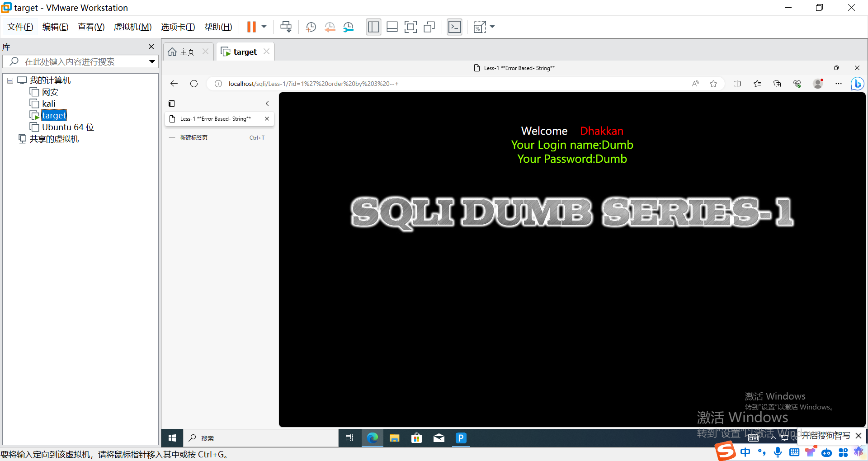This screenshot has width=868, height=461.
Task: Open the blue P app on VM taskbar
Action: (461, 438)
